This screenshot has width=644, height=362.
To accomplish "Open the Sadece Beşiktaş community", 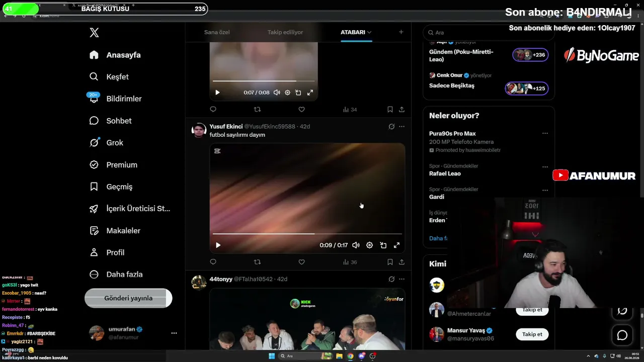I will tap(452, 85).
